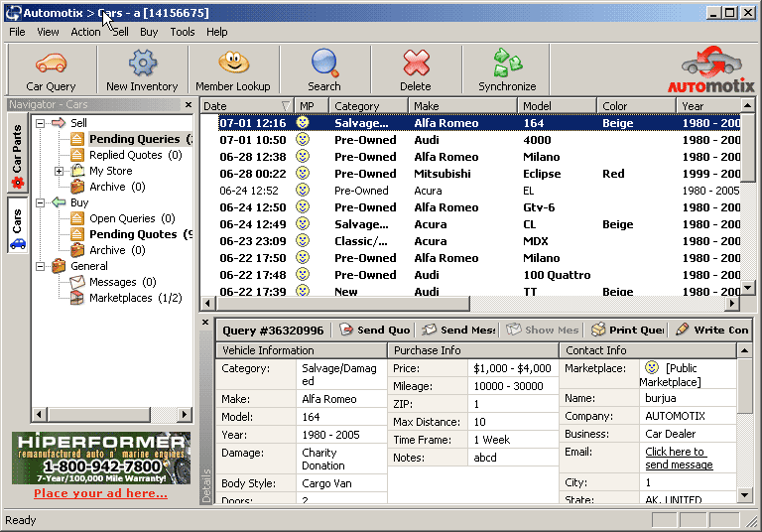Collapse the General tree node

(x=41, y=266)
